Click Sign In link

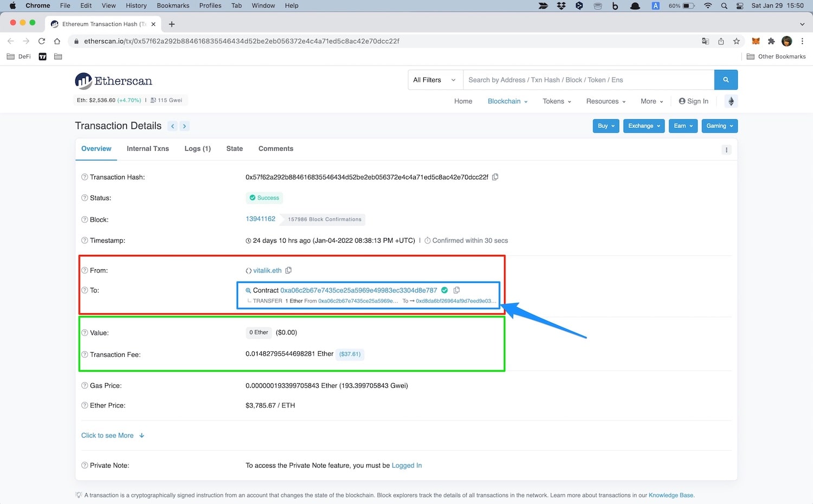[693, 101]
